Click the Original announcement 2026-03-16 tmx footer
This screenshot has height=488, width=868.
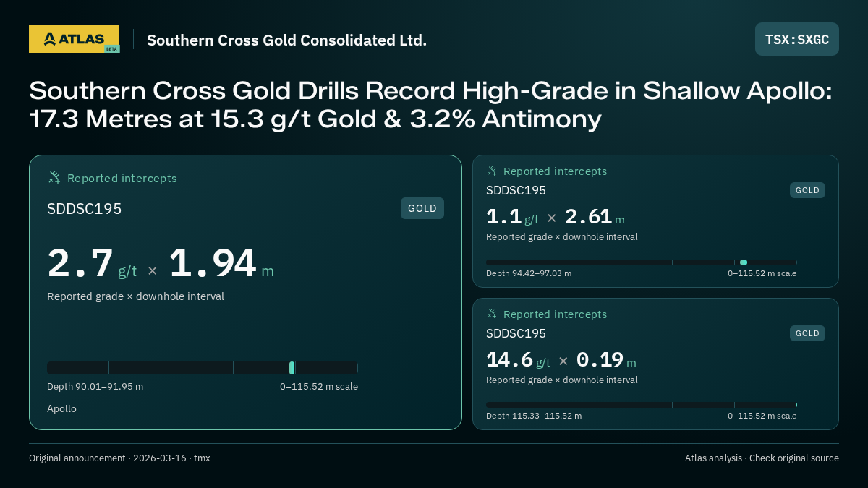tap(119, 458)
